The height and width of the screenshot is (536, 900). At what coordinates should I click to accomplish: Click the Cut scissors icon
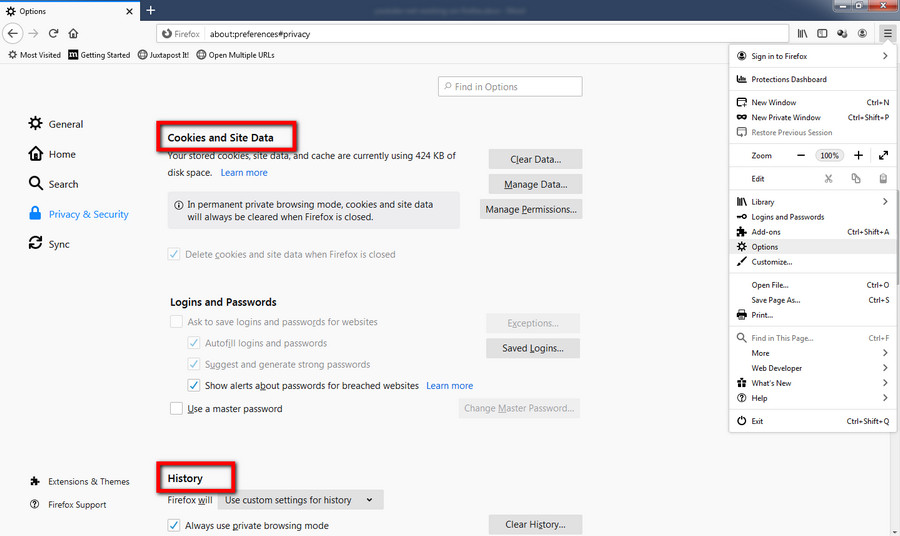coord(828,178)
